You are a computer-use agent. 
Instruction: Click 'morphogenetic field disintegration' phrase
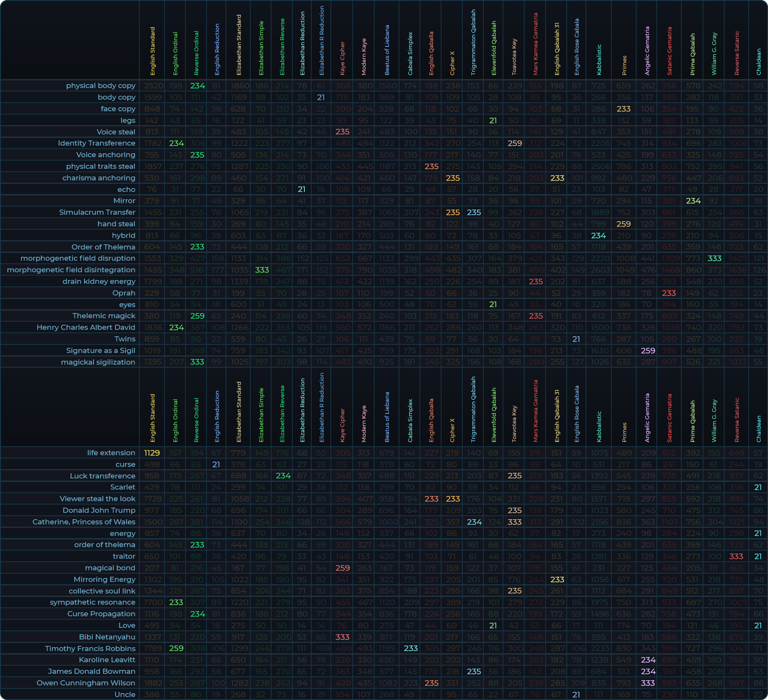71,270
